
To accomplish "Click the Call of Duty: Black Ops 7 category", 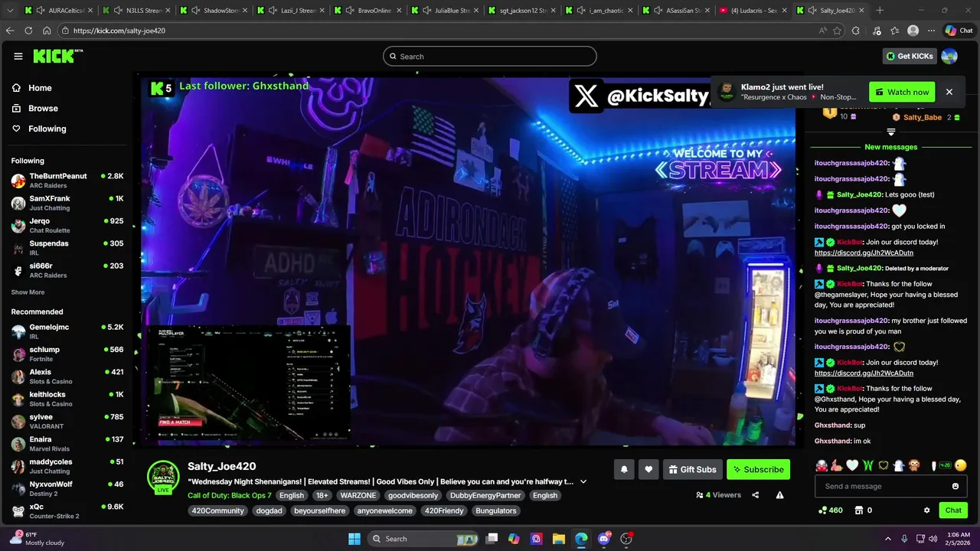I will click(x=230, y=495).
